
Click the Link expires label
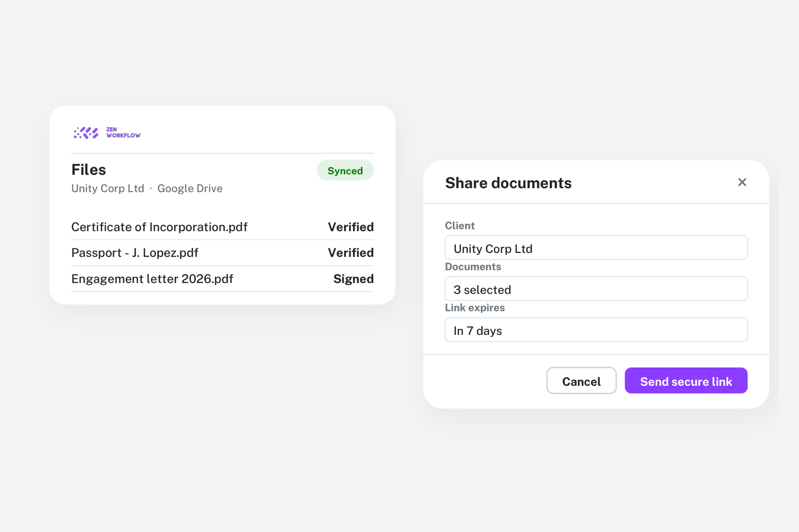[x=475, y=308]
